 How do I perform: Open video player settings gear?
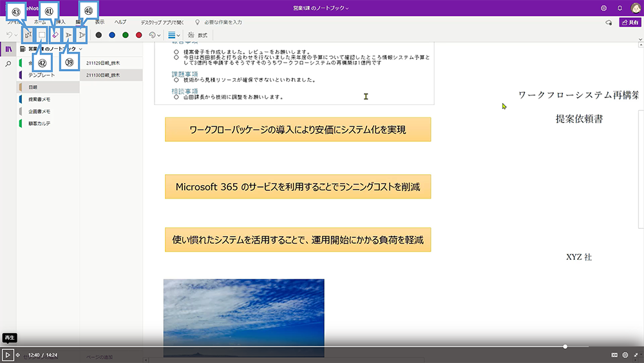(625, 355)
